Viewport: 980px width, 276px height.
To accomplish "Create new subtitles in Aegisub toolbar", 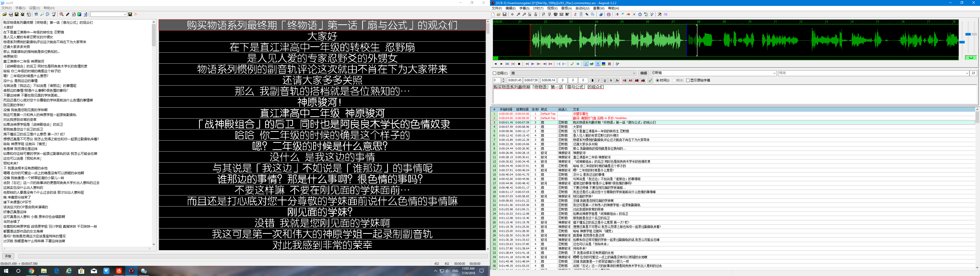I will click(493, 15).
